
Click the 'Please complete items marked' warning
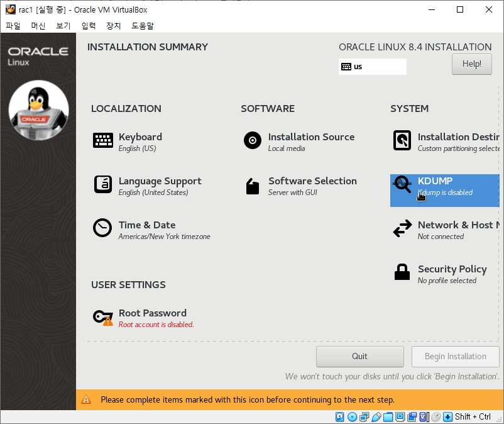coord(248,400)
